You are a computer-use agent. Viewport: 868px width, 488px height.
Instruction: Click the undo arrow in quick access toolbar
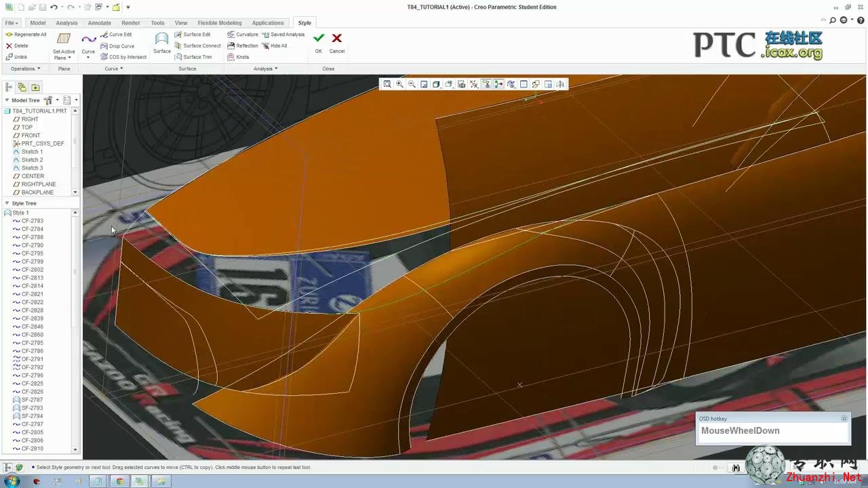click(x=54, y=7)
